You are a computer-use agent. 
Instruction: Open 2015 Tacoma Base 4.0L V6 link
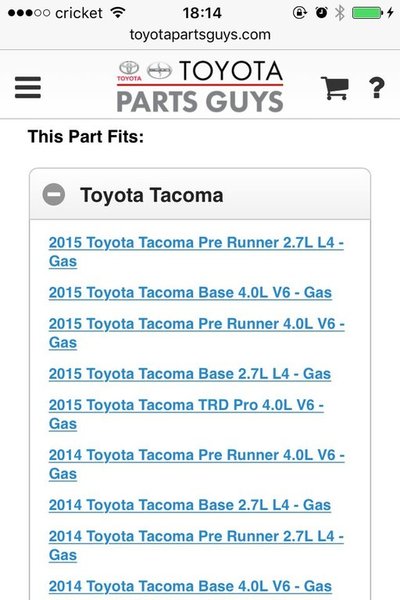click(x=190, y=292)
